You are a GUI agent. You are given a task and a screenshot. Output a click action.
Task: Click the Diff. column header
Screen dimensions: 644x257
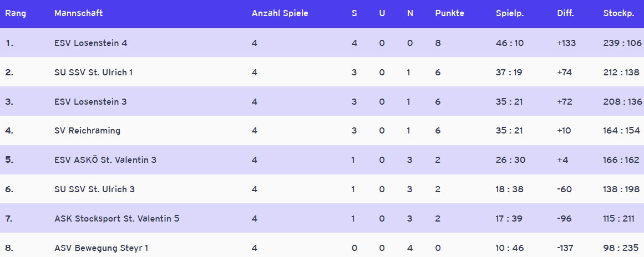[566, 13]
